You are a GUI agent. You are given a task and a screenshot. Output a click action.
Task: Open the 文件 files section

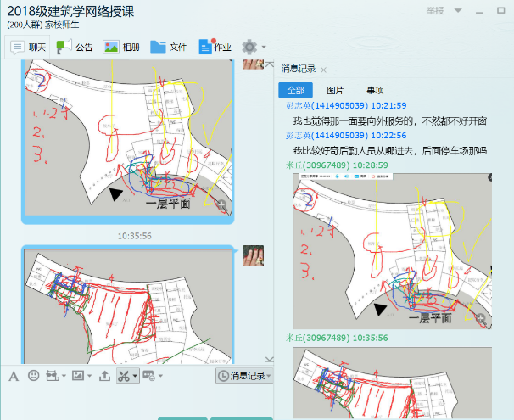(169, 47)
